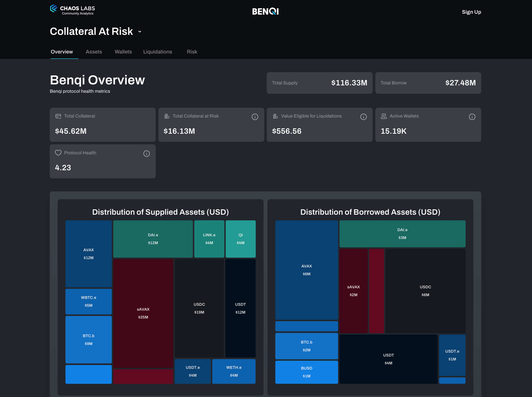Click info icon on Value Eligible for Liquidations

coord(363,117)
